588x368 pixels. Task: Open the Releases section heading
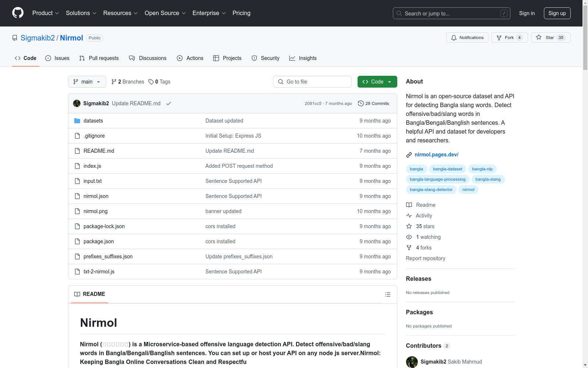coord(419,279)
